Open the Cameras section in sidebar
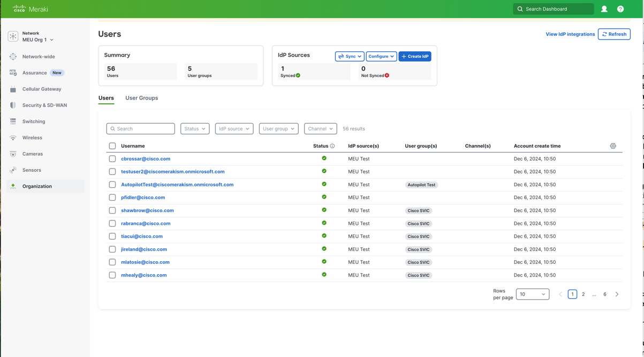 coord(12,154)
